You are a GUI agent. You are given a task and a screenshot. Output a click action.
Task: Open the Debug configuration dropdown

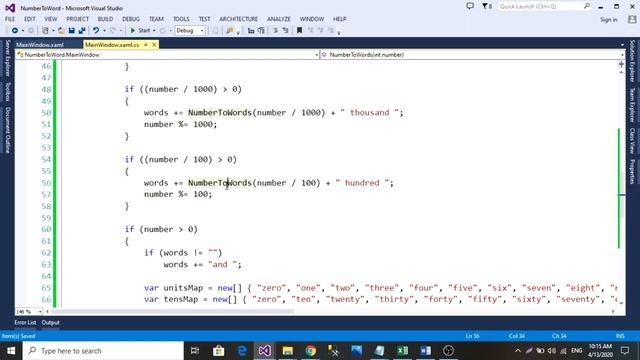click(x=190, y=31)
